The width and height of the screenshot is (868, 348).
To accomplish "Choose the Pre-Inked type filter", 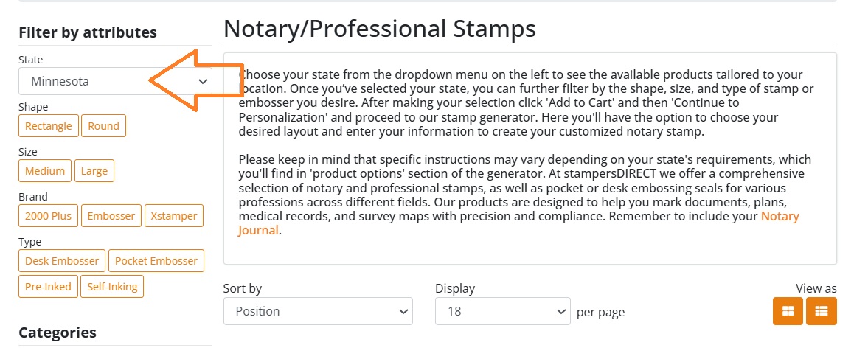I will 48,286.
